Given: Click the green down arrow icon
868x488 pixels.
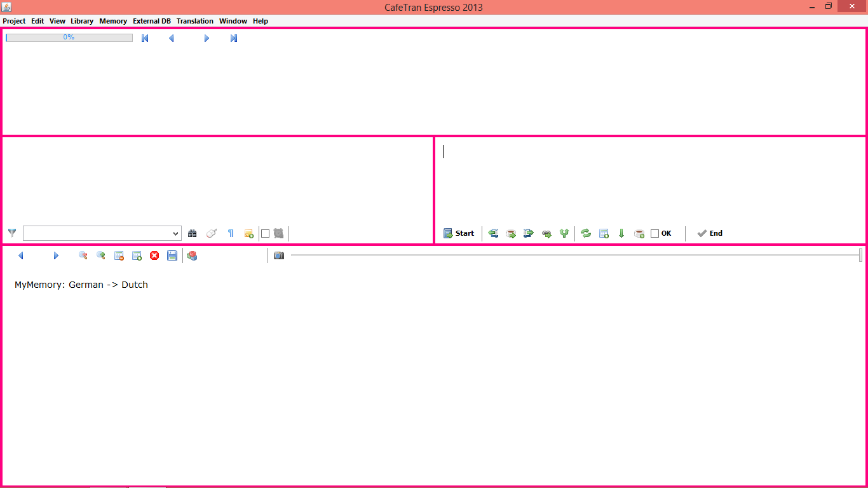Looking at the screenshot, I should click(621, 233).
